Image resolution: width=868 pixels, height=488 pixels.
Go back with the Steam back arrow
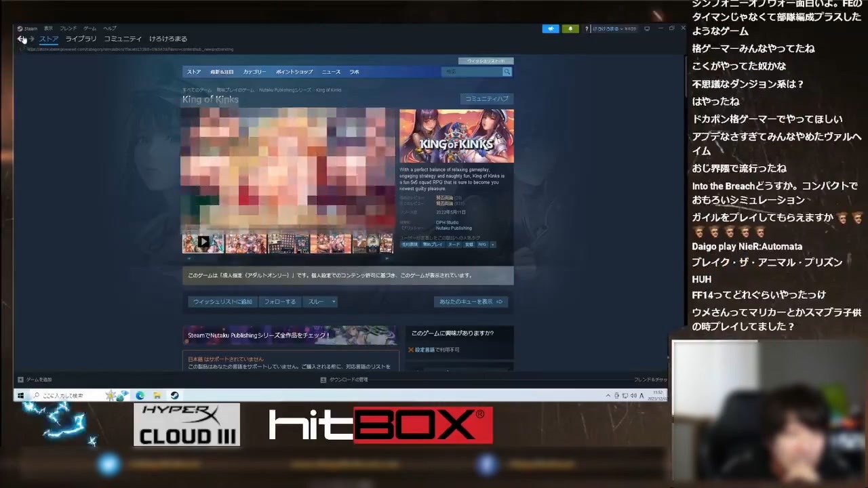pos(20,39)
